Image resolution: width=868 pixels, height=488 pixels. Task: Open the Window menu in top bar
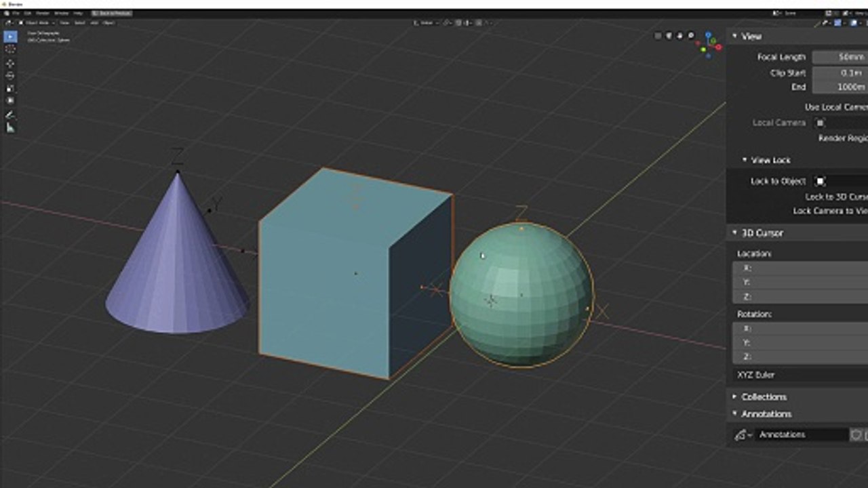(61, 14)
